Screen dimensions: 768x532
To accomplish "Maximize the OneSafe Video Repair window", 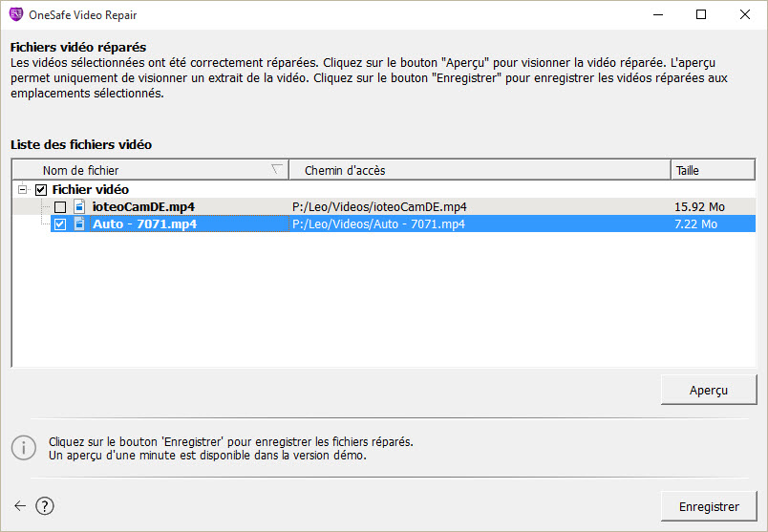I will tap(701, 14).
